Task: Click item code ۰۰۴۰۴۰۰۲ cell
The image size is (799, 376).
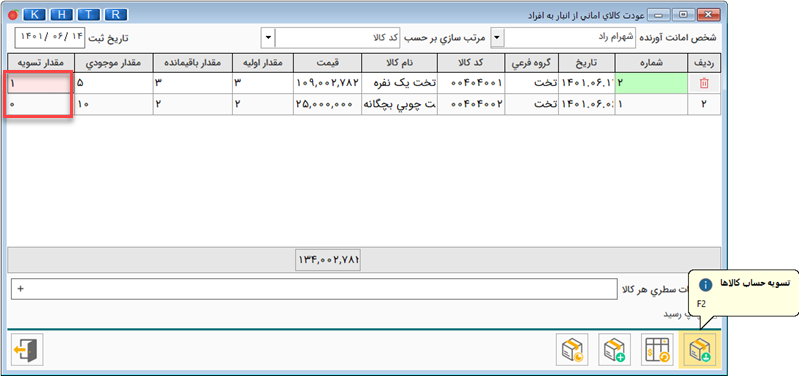Action: [x=471, y=104]
